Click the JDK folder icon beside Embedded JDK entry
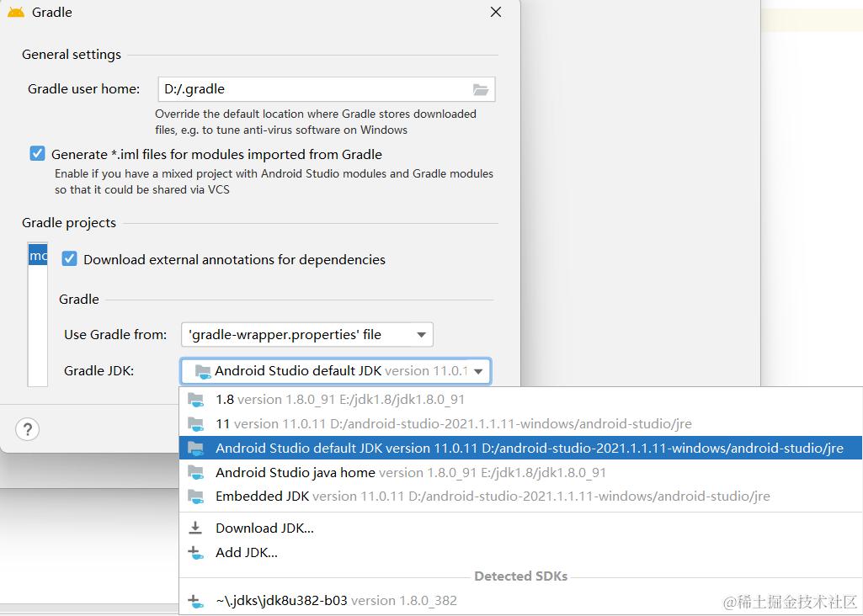This screenshot has width=863, height=616. (x=196, y=497)
